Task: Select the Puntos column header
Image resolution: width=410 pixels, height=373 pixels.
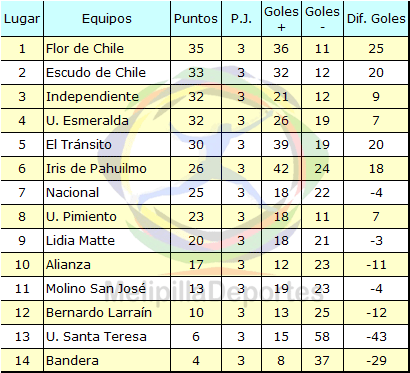Action: 196,19
